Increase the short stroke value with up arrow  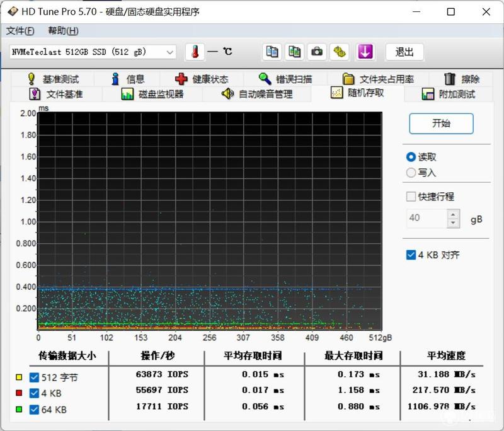[453, 214]
